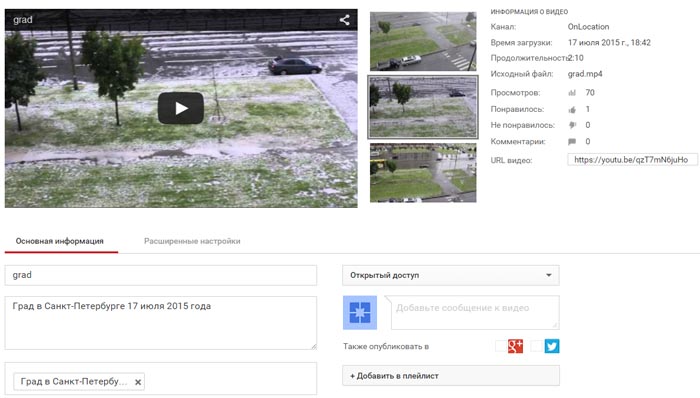Click the comments speech bubble icon
Image resolution: width=700 pixels, height=398 pixels.
pyautogui.click(x=572, y=141)
